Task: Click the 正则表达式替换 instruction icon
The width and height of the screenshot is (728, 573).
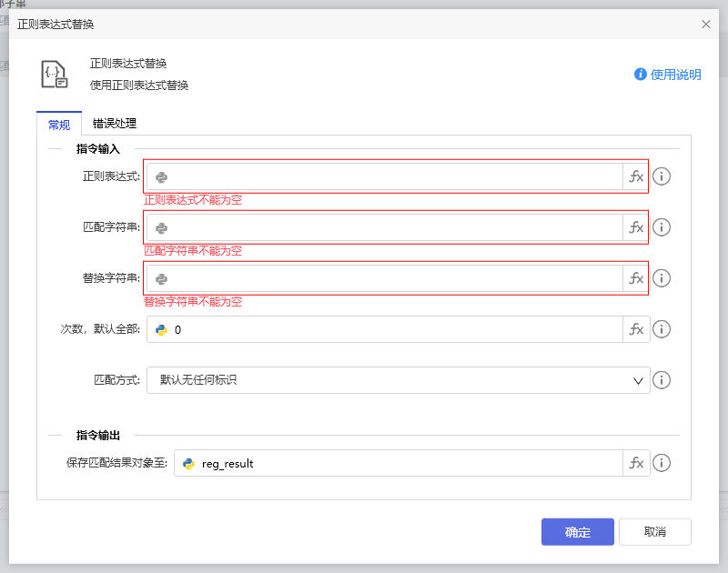Action: [x=55, y=75]
